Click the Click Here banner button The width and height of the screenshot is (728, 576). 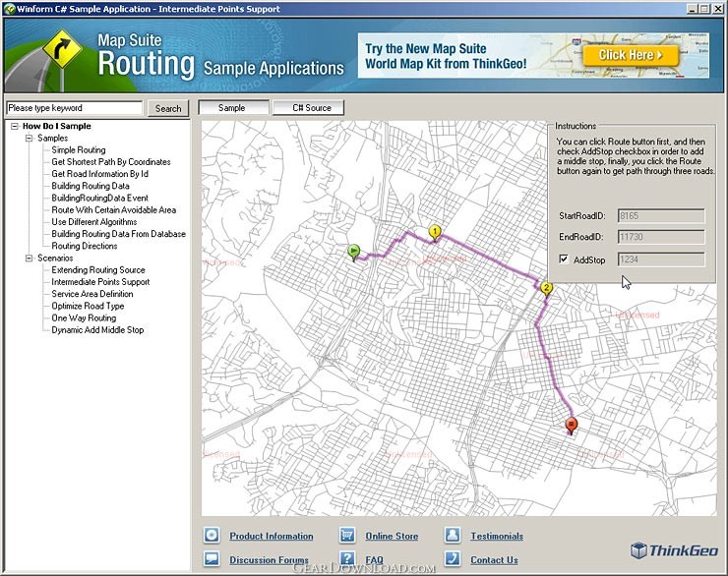[631, 55]
